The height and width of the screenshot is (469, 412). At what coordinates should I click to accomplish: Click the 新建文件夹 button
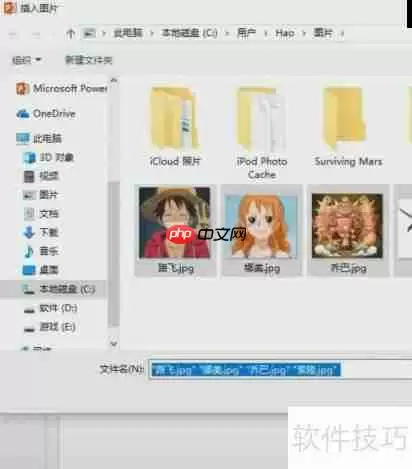coord(88,60)
